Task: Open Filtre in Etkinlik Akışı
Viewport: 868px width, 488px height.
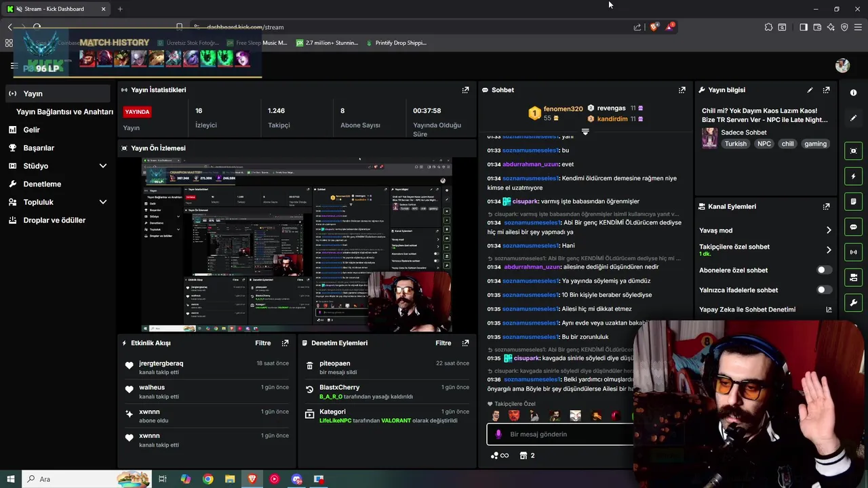Action: [263, 343]
